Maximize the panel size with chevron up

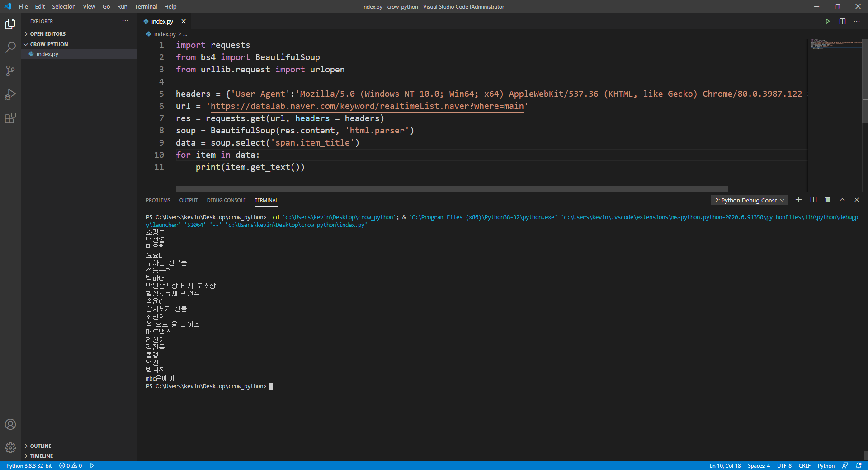(842, 200)
